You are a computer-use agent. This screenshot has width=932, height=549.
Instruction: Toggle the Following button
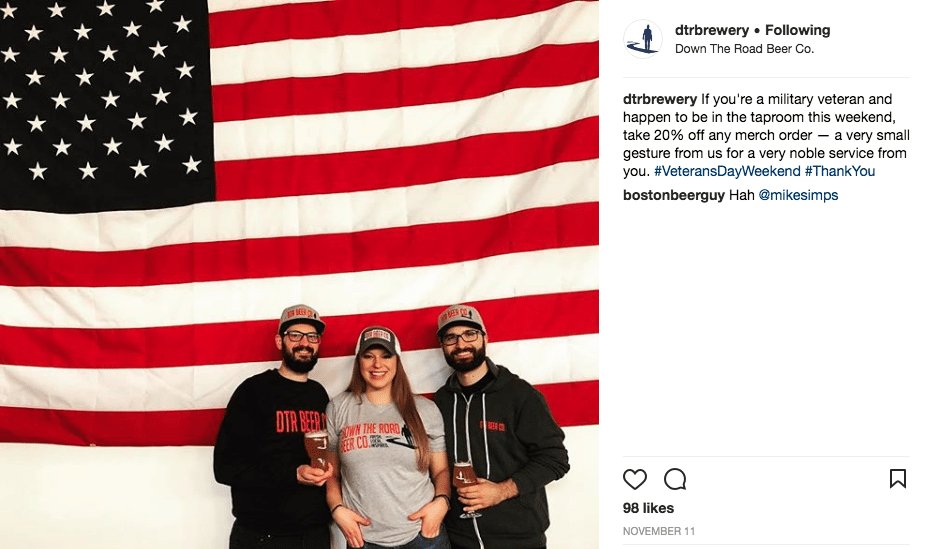tap(798, 30)
